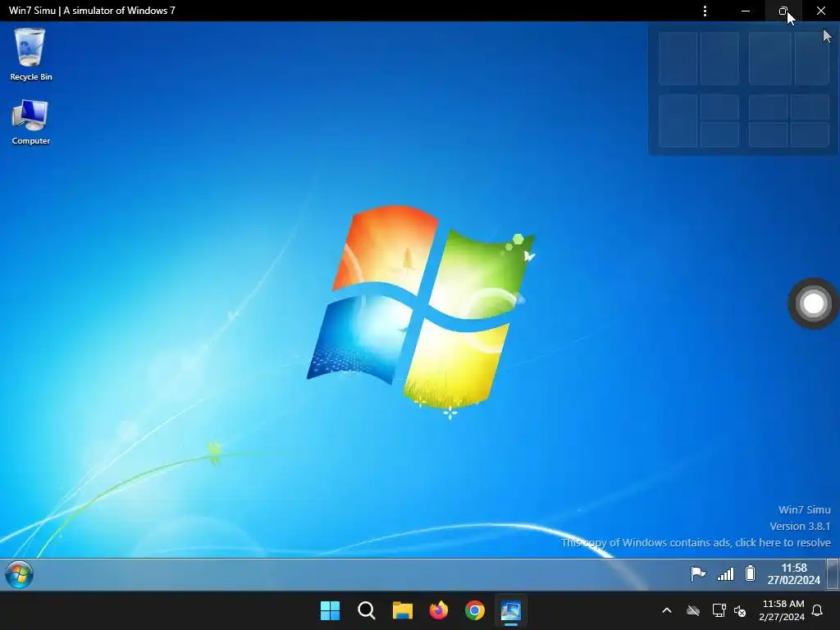Snap to top-left quadrant of four-zone layout
840x630 pixels.
point(768,107)
